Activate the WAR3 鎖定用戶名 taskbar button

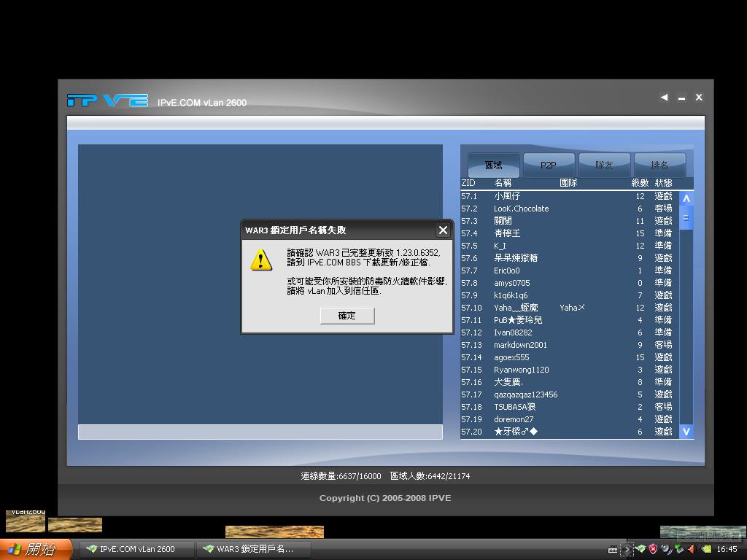pos(253,549)
